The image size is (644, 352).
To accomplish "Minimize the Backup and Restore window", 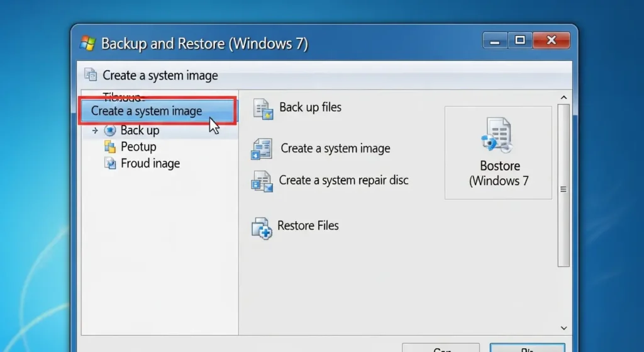I will (496, 41).
